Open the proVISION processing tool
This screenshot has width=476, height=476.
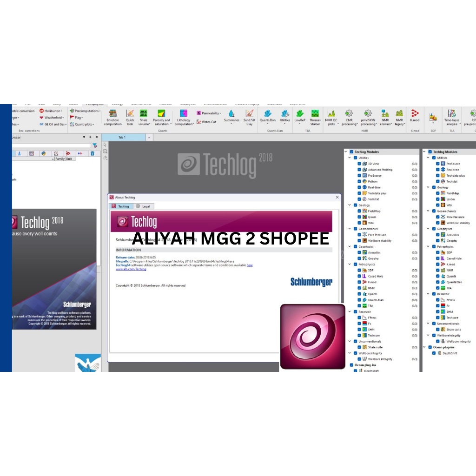[x=368, y=118]
